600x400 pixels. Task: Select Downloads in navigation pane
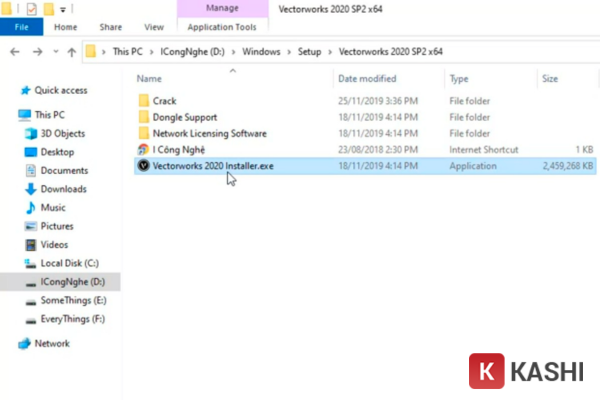(64, 189)
